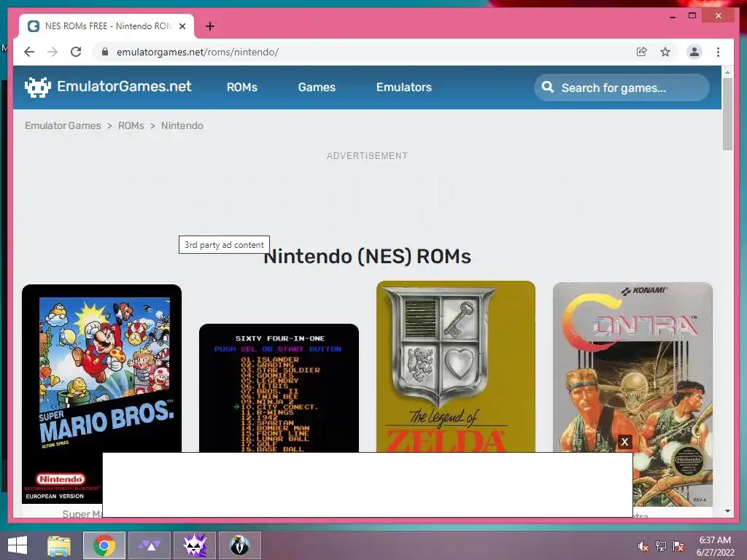The width and height of the screenshot is (747, 560).
Task: Open the purple triangles taskbar app
Action: point(150,545)
